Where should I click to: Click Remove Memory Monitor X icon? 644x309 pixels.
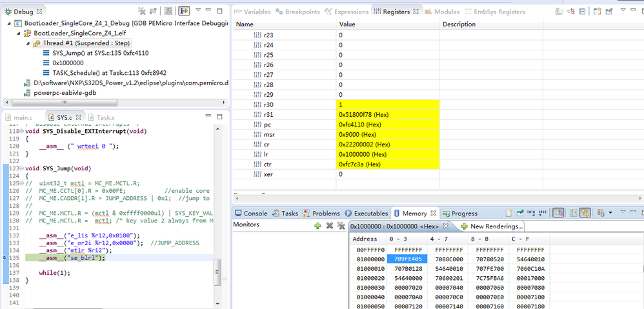pyautogui.click(x=329, y=225)
